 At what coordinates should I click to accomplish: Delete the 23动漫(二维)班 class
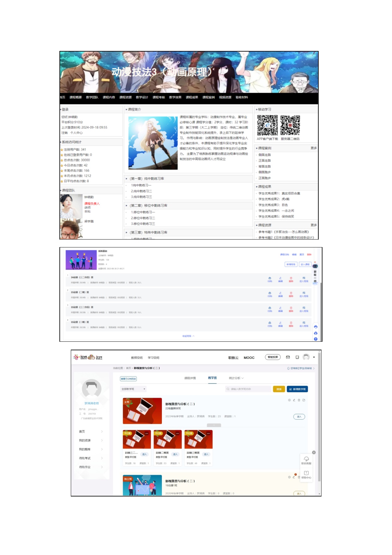(291, 295)
